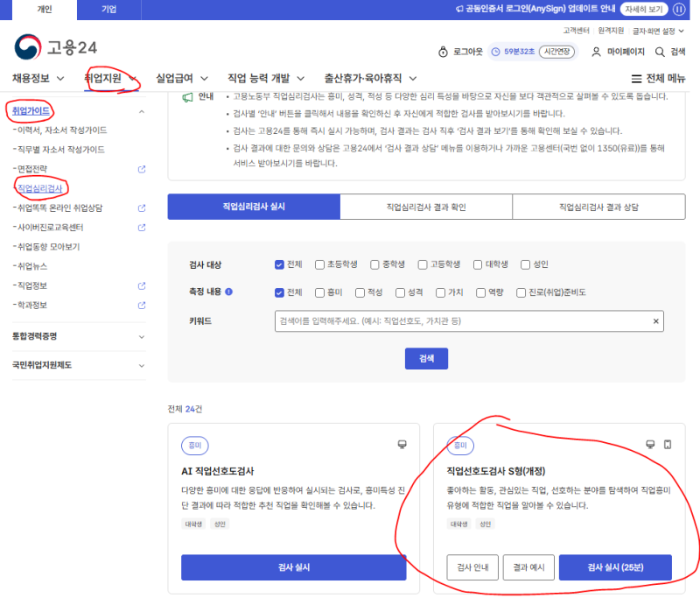This screenshot has width=700, height=605.
Task: Check the 중학생 checkbox
Action: 374,264
